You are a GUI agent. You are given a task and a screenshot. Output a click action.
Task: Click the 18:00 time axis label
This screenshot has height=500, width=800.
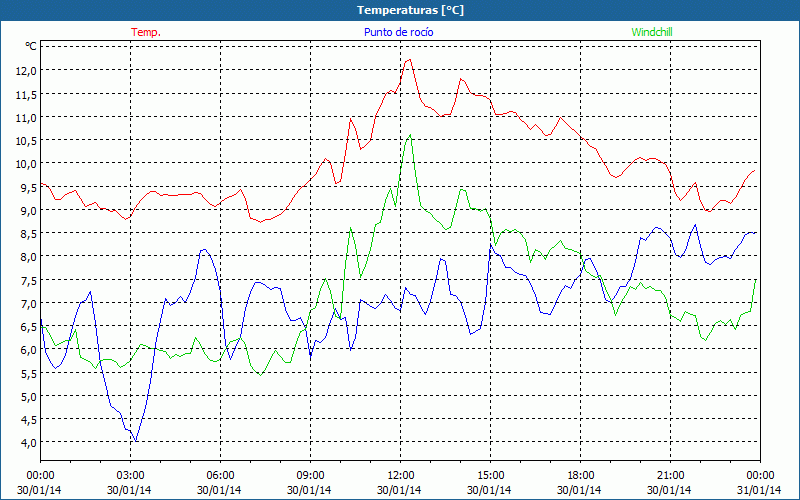pos(581,476)
